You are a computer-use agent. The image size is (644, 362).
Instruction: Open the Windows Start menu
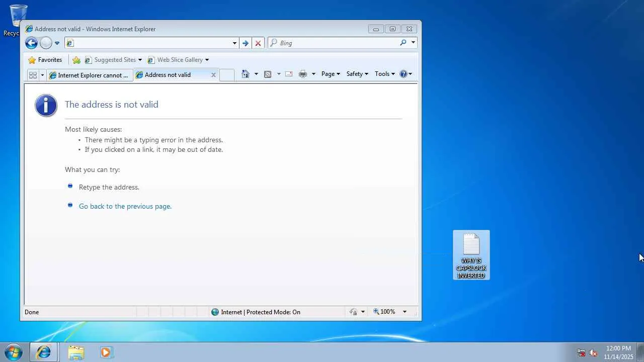tap(14, 352)
